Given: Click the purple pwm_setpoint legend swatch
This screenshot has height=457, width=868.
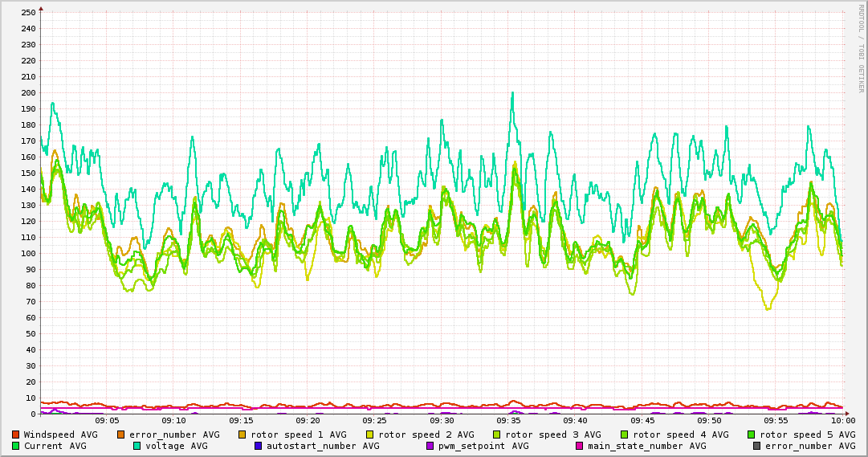Looking at the screenshot, I should [430, 446].
